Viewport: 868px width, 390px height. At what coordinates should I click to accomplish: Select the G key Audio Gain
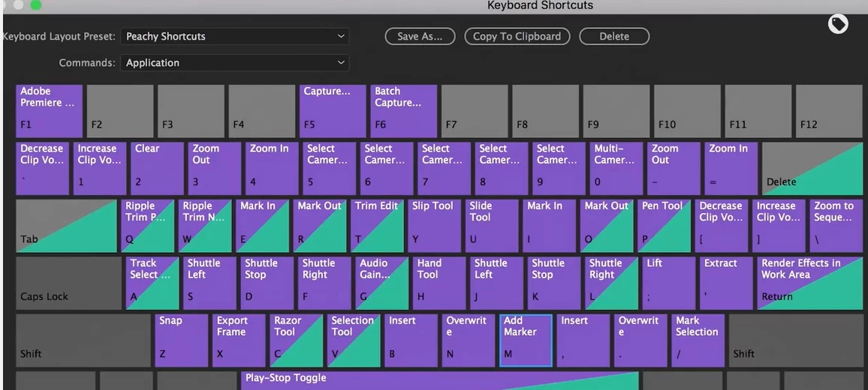tap(382, 283)
